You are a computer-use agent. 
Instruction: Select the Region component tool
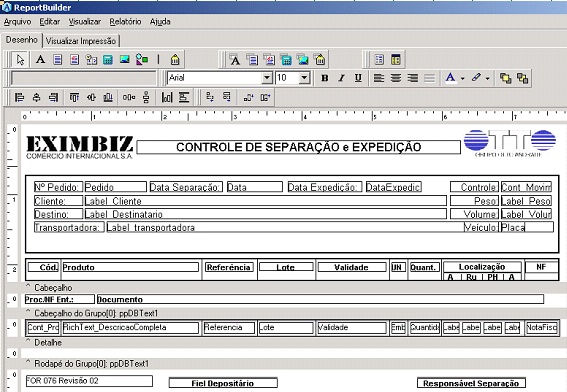click(x=379, y=59)
